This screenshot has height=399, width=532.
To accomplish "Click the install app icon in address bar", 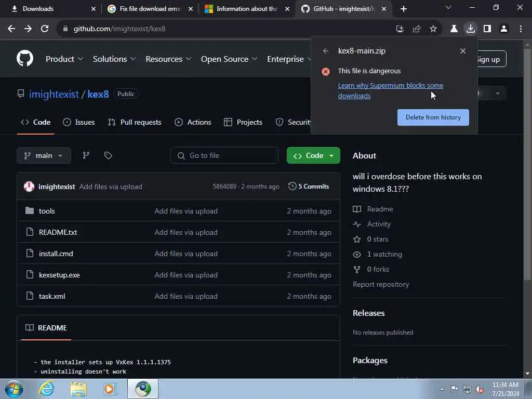I will click(400, 29).
